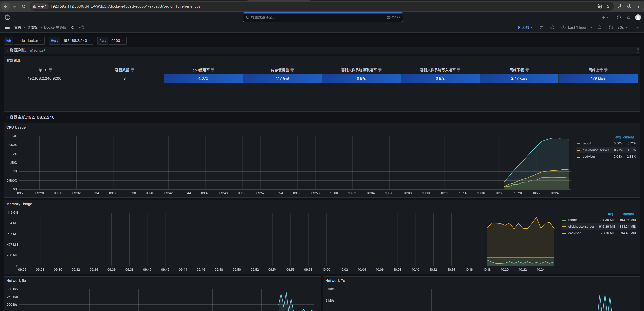Click clickhouse-server color swatch in CPU legend

click(x=578, y=150)
